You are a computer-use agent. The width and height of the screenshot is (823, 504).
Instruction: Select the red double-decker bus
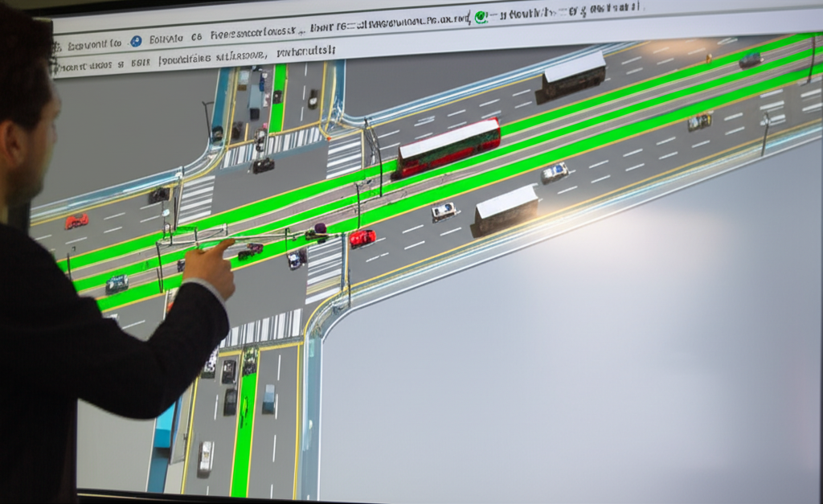pos(448,146)
